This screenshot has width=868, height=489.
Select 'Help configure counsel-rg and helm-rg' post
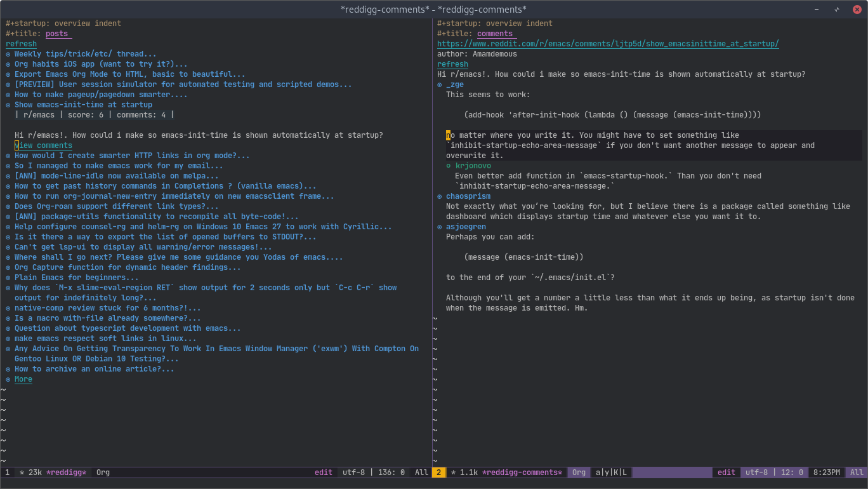point(203,227)
